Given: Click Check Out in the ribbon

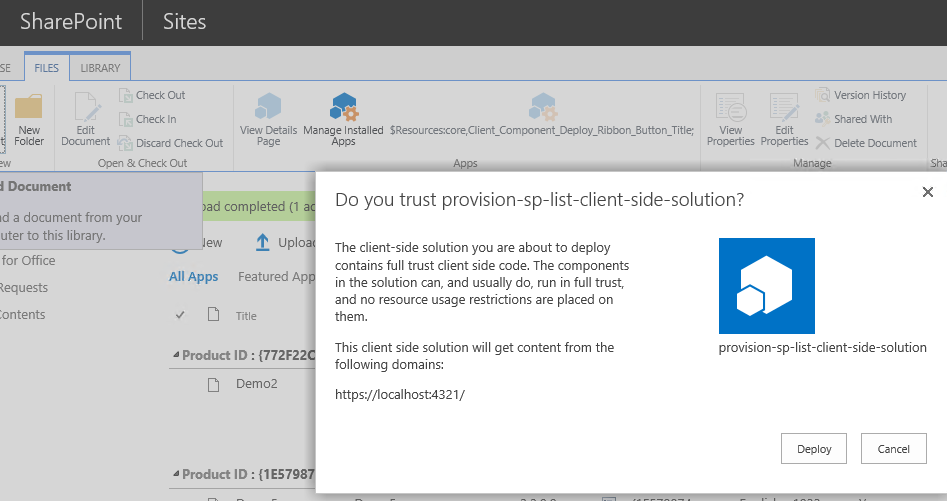Looking at the screenshot, I should (x=152, y=95).
